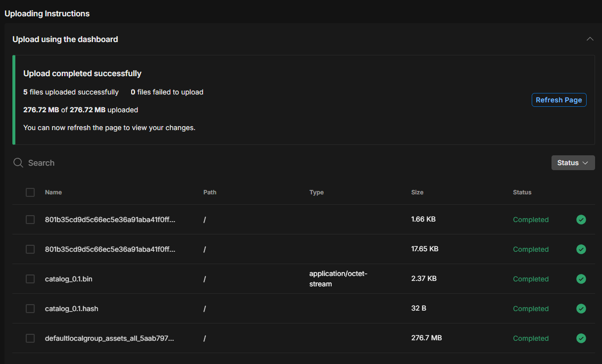Click Completed status in defaultlocalgroup_assets row
602x364 pixels.
[531, 338]
